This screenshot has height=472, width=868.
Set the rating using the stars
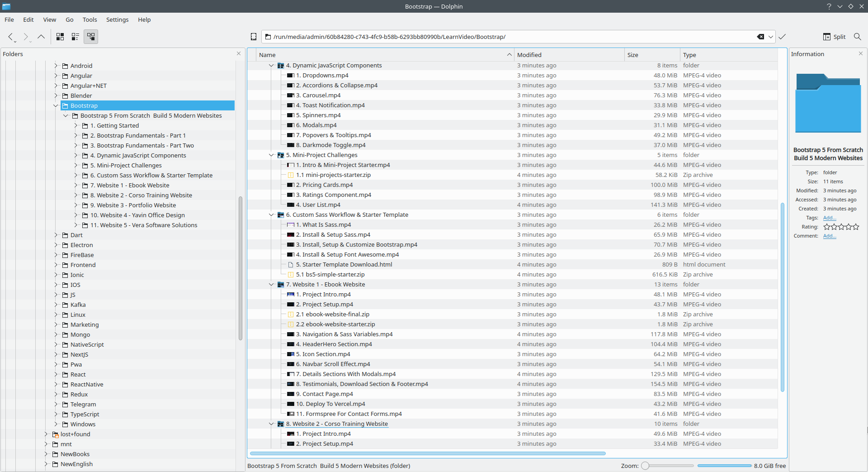[841, 227]
